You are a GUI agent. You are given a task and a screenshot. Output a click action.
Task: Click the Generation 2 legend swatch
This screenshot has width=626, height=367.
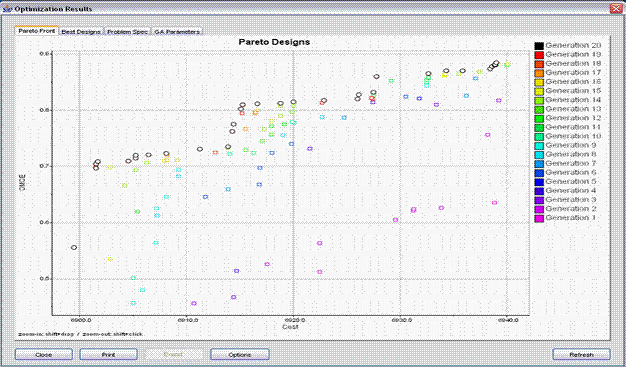click(539, 209)
